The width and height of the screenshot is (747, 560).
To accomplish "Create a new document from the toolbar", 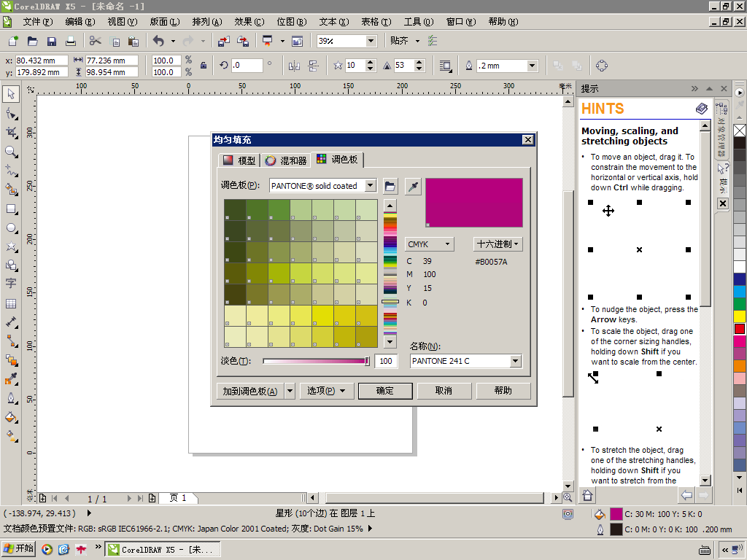I will [x=13, y=41].
